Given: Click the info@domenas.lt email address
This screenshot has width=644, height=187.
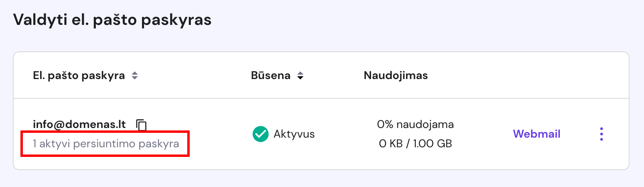Looking at the screenshot, I should tap(79, 124).
